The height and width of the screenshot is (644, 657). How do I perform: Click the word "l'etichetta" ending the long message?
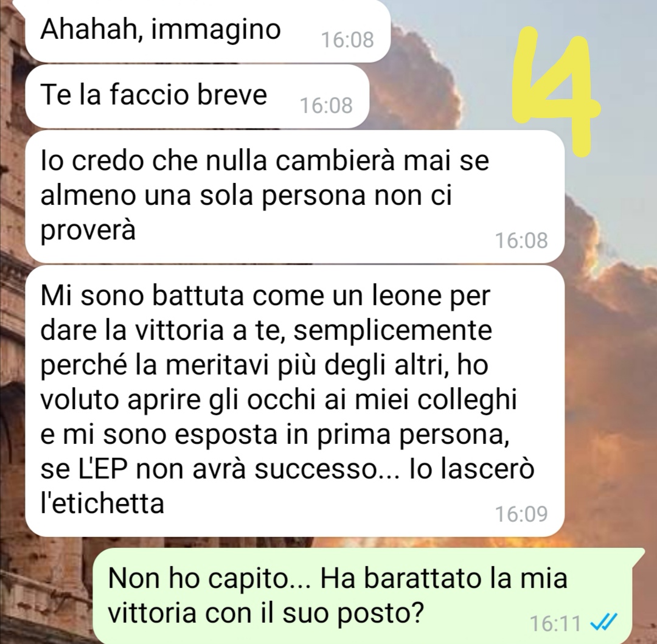click(102, 502)
